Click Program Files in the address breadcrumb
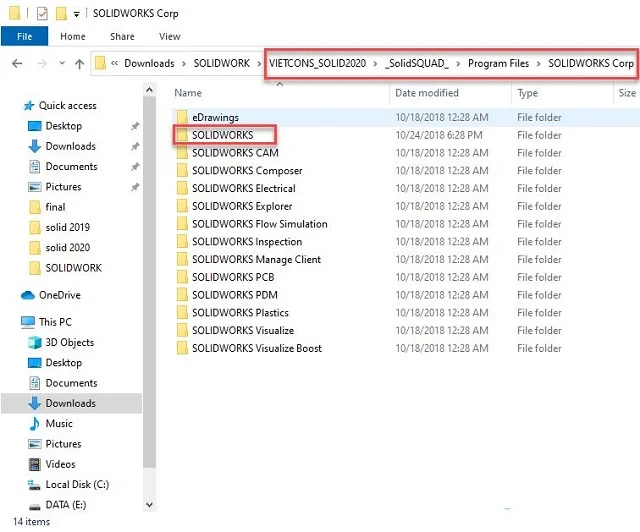Viewport: 640px width, 532px height. tap(498, 63)
